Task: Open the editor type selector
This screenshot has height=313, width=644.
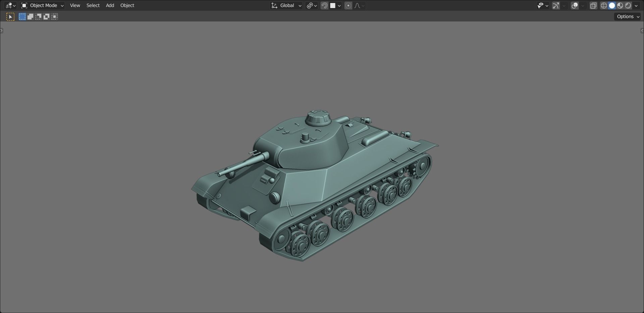Action: [x=10, y=5]
